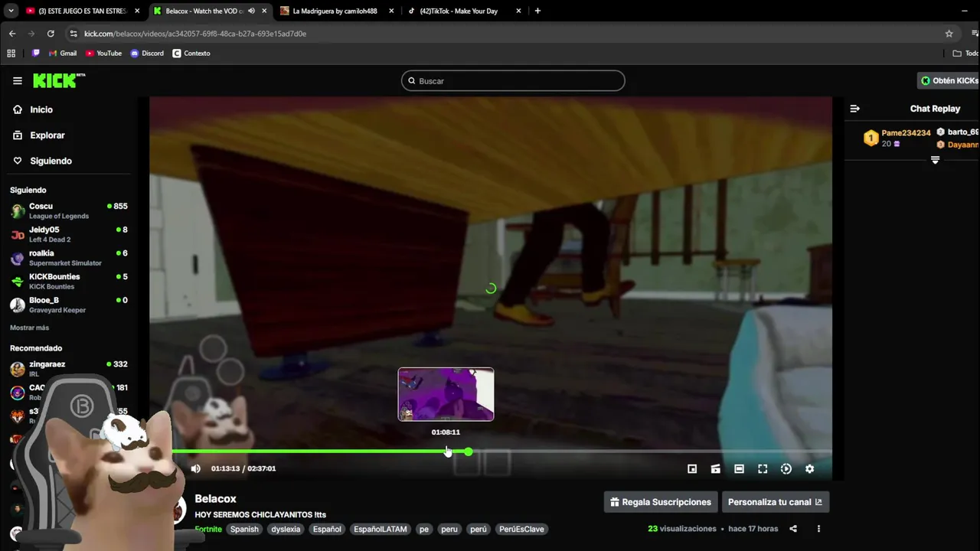Click the clip creation icon
This screenshot has height=551, width=980.
click(x=716, y=469)
